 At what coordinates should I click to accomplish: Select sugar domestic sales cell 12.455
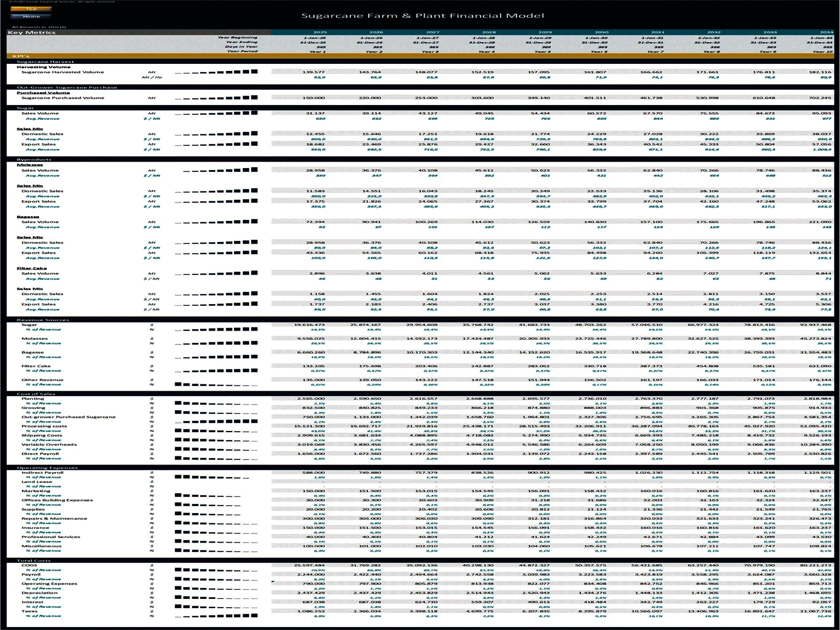315,134
